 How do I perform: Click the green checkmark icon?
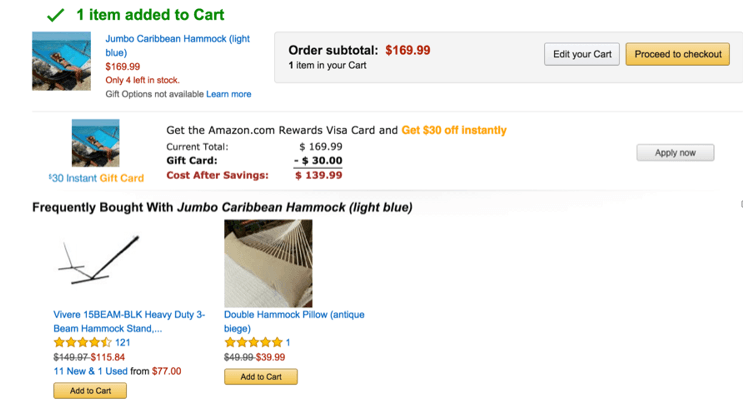[55, 15]
